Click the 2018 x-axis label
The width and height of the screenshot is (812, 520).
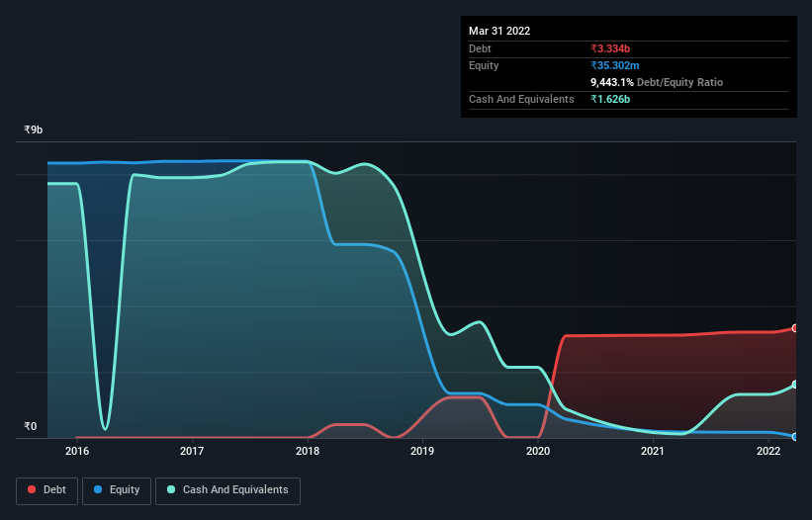click(308, 451)
